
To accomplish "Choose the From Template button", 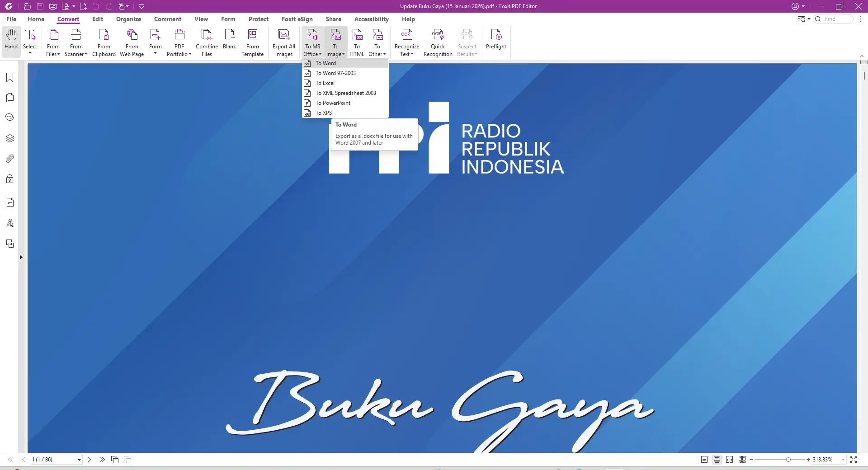I will click(253, 42).
